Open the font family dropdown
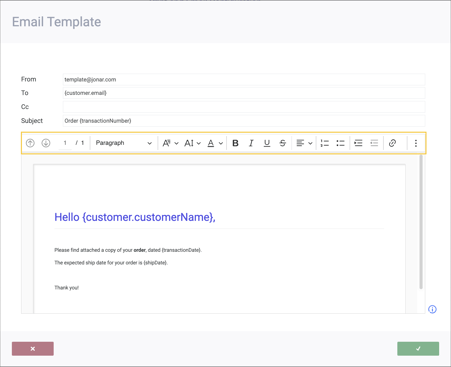 click(x=170, y=143)
